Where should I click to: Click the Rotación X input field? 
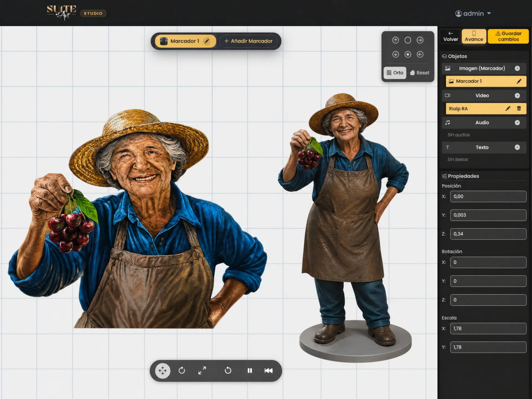(x=488, y=262)
